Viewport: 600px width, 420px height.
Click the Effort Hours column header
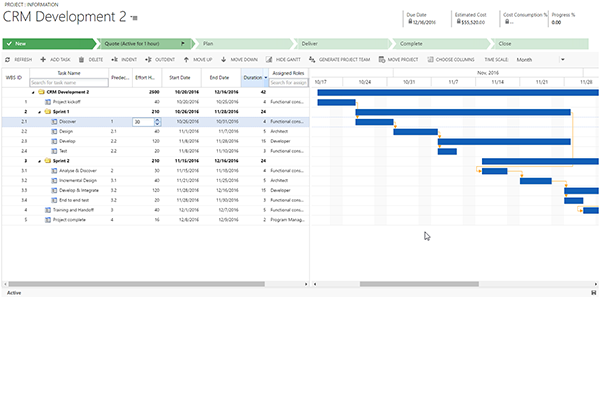coord(147,78)
